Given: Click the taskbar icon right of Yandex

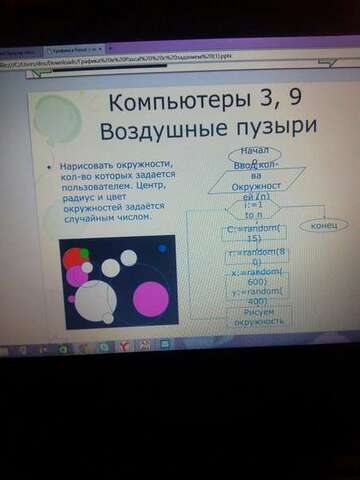Looking at the screenshot, I should (144, 346).
